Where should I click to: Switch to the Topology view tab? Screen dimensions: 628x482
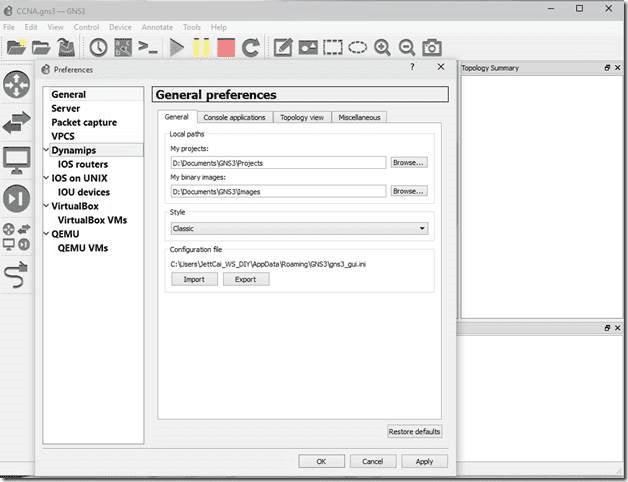point(301,117)
